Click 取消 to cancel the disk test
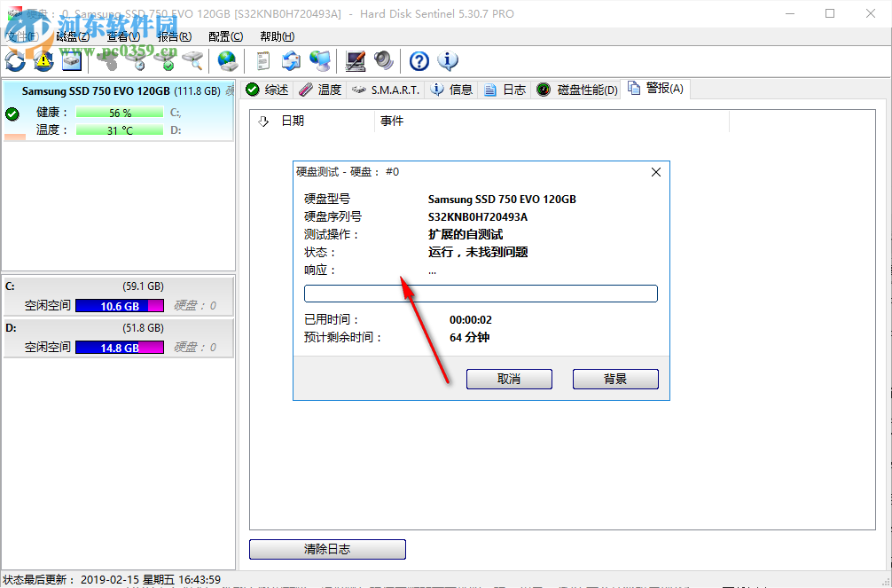This screenshot has height=588, width=892. pos(509,379)
